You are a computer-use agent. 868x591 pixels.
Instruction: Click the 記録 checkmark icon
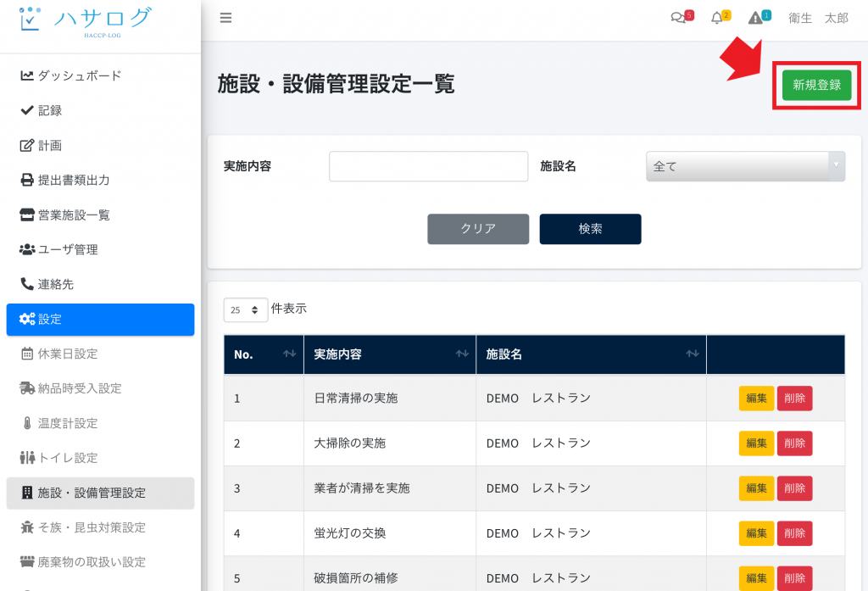(27, 110)
